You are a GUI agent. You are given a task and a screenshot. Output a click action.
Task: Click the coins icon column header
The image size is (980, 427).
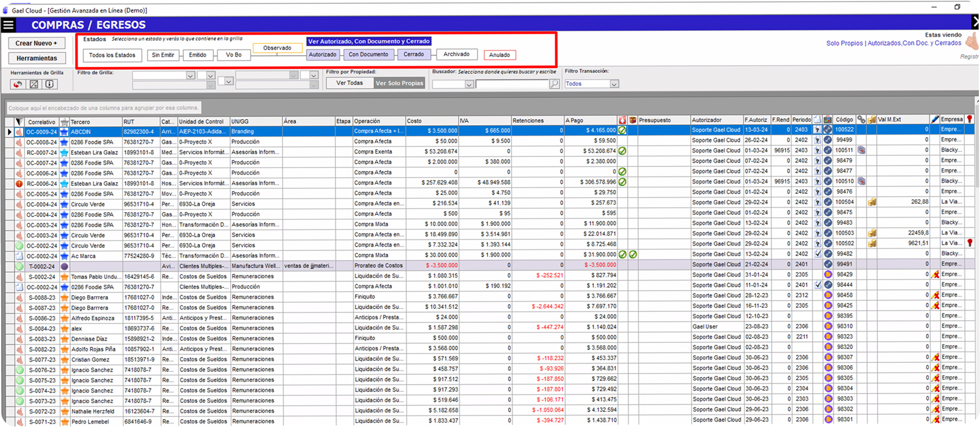[x=872, y=120]
